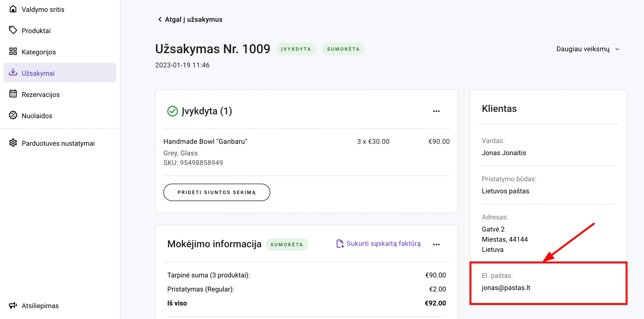The height and width of the screenshot is (319, 644).
Task: Click the Produktai tag icon
Action: point(13,30)
